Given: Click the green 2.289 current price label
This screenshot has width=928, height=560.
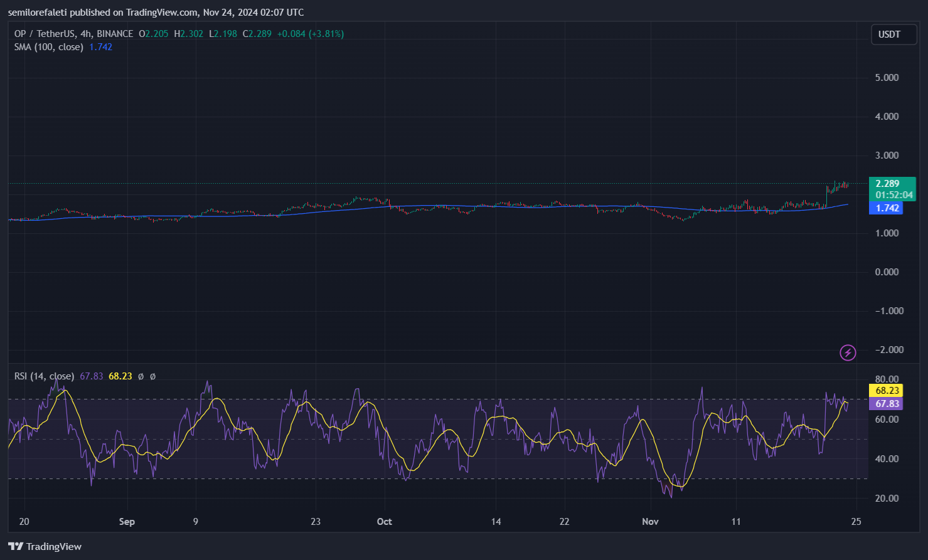Looking at the screenshot, I should click(892, 184).
